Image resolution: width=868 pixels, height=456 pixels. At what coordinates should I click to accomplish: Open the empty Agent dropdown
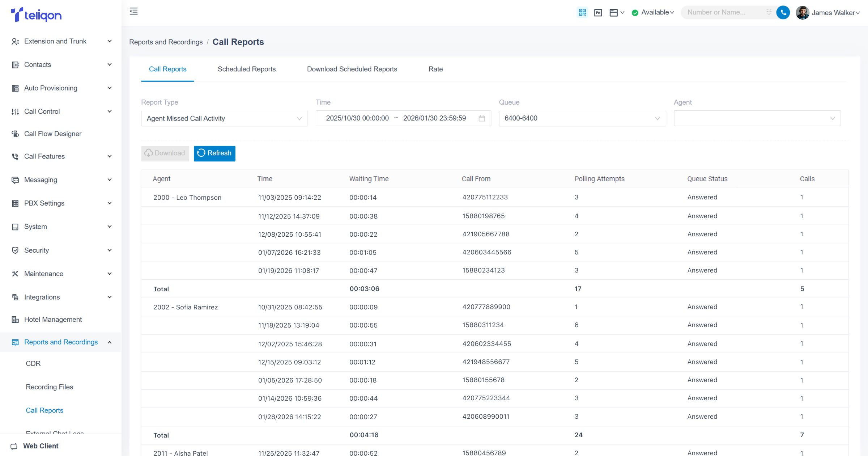click(x=757, y=118)
